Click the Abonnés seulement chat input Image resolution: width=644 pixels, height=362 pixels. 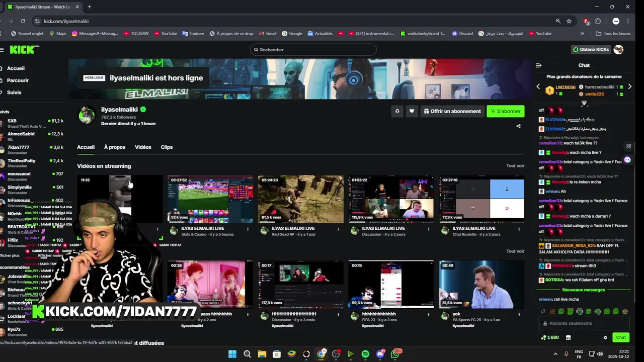(x=584, y=323)
